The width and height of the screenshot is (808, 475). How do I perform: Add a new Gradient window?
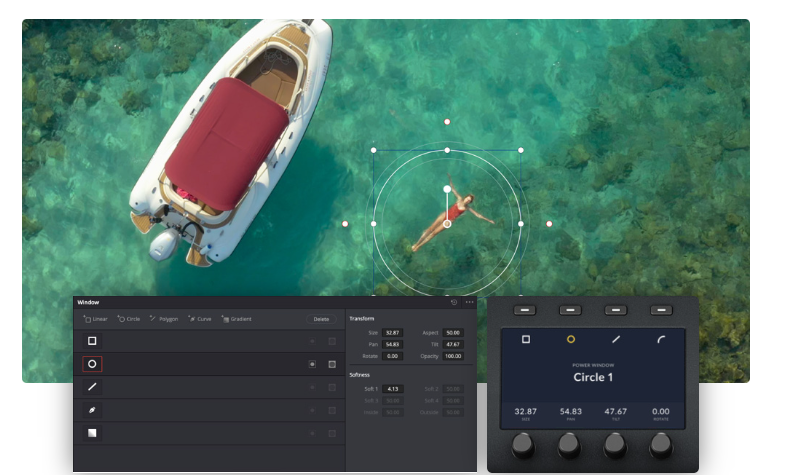tap(237, 319)
